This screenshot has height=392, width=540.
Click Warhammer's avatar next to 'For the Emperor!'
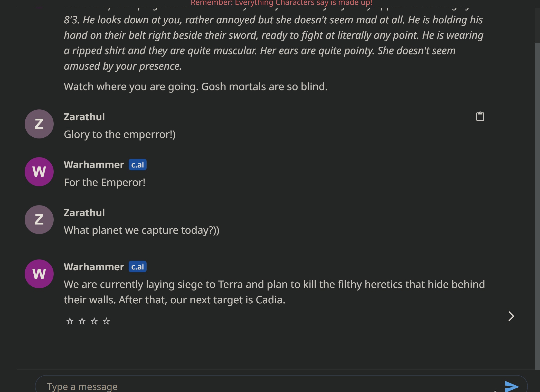tap(39, 172)
